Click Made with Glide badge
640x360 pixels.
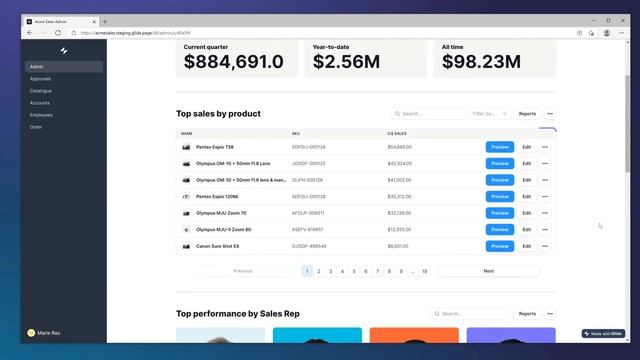click(x=603, y=334)
